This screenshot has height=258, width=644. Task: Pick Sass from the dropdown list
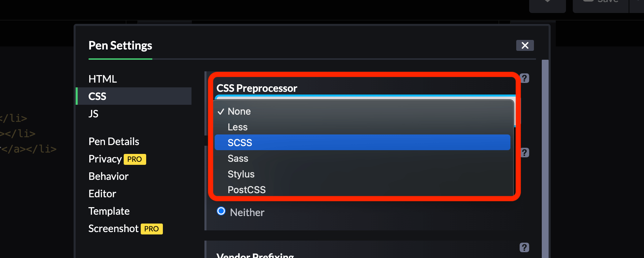coord(238,159)
